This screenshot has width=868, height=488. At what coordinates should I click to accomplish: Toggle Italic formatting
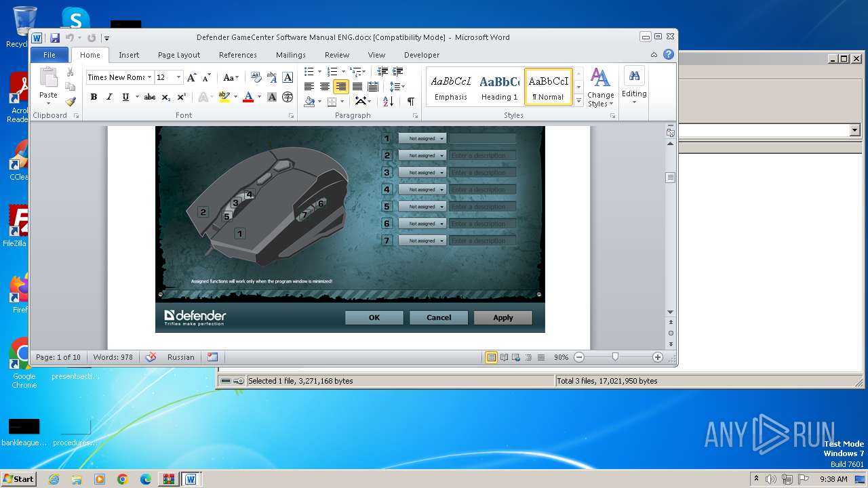coord(109,97)
